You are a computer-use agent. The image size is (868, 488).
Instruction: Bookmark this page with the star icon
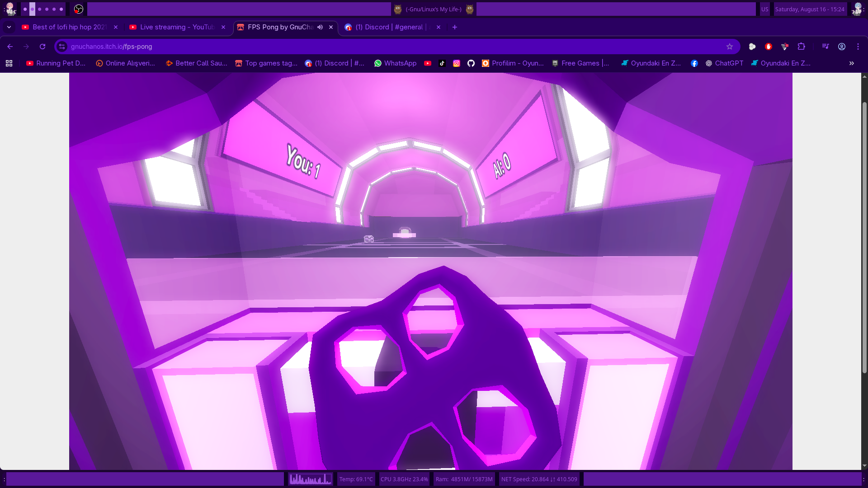pyautogui.click(x=729, y=47)
